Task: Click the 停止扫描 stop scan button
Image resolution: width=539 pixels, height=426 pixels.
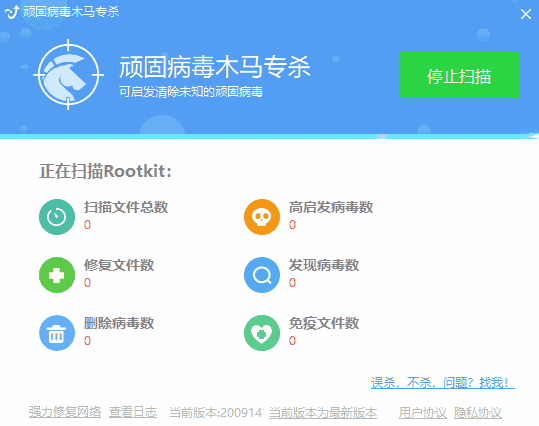Action: [x=459, y=75]
